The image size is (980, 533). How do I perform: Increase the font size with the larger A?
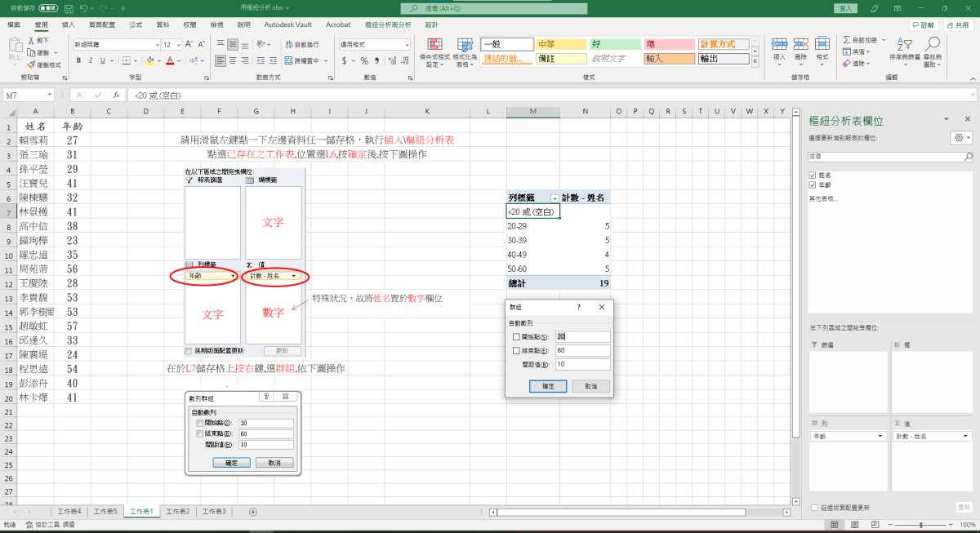point(190,44)
